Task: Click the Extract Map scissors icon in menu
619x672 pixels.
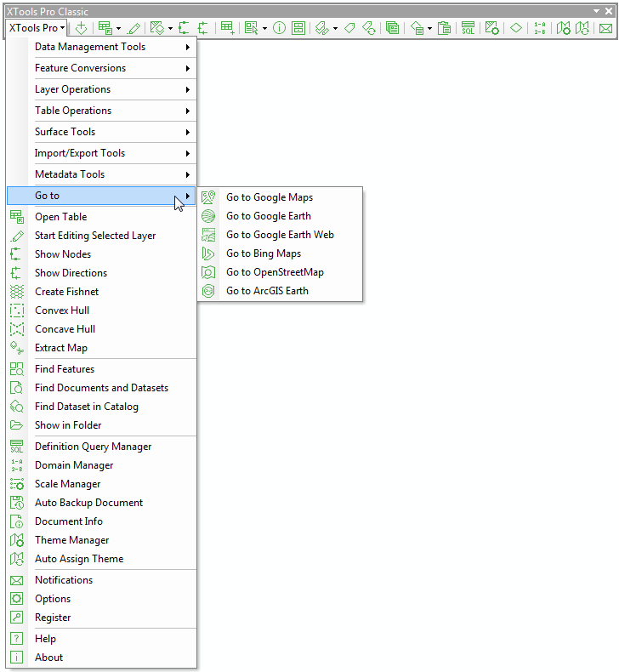Action: [x=17, y=348]
